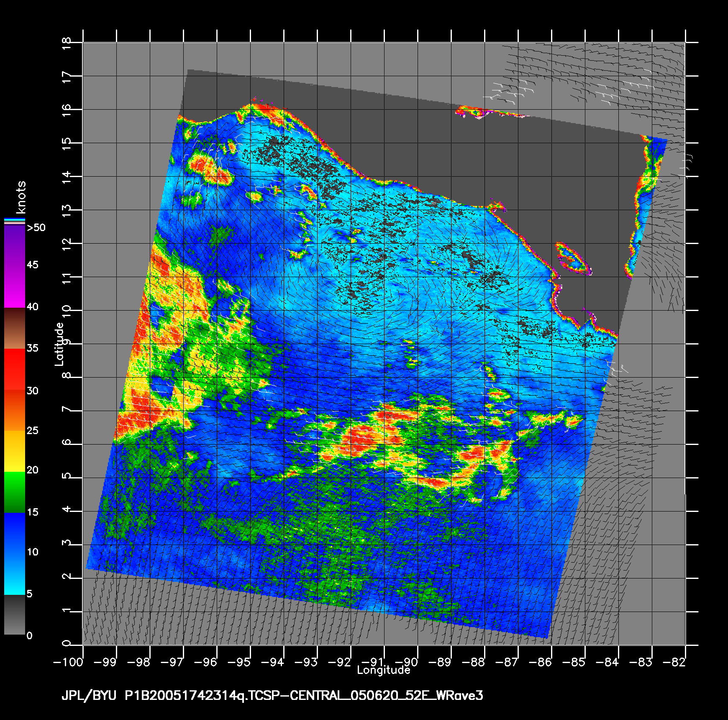The width and height of the screenshot is (728, 720).
Task: Click the '45' legend value
Action: point(33,265)
